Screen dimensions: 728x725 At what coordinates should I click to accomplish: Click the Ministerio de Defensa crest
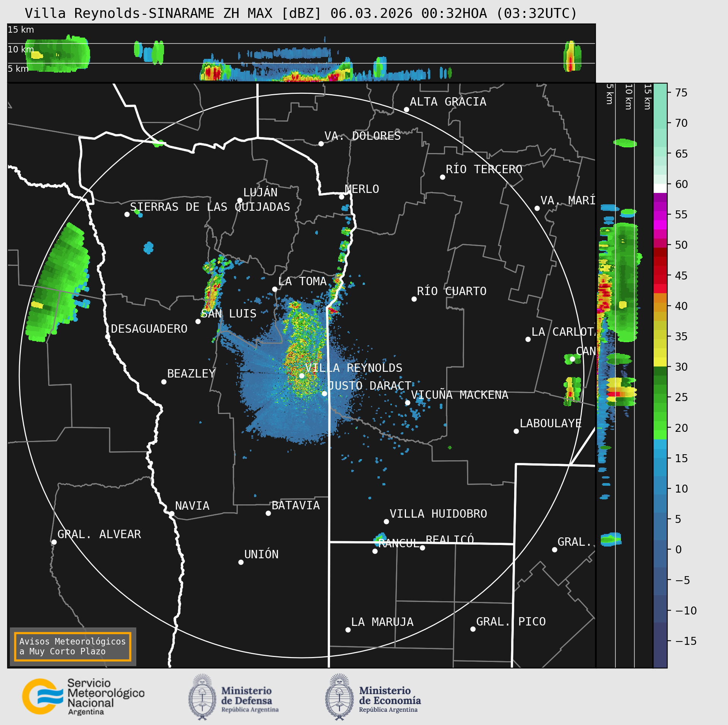(x=202, y=697)
